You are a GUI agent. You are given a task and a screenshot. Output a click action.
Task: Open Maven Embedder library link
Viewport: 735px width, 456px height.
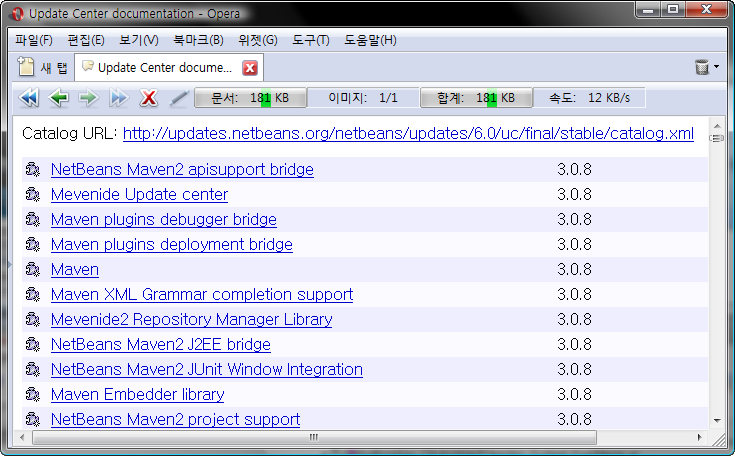click(x=137, y=394)
